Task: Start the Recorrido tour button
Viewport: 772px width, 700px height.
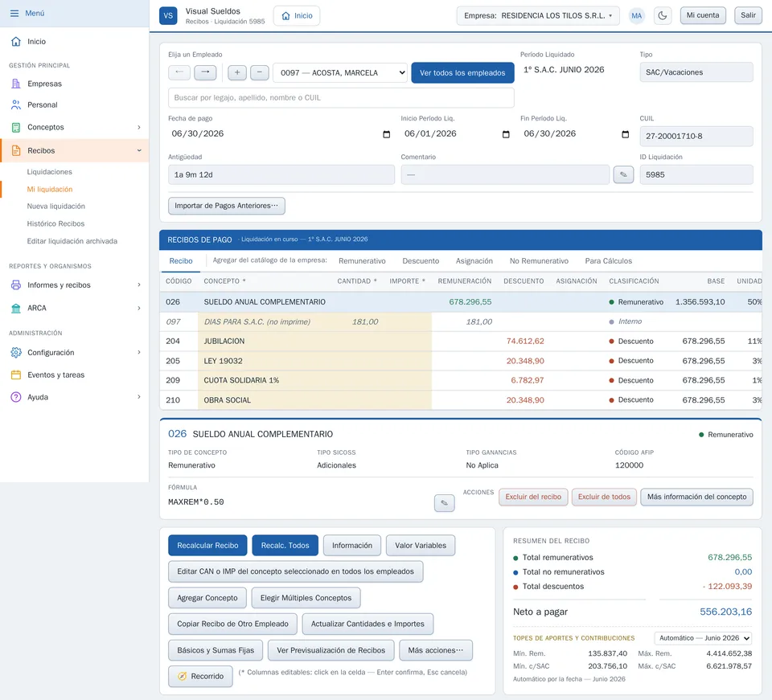Action: click(x=201, y=677)
